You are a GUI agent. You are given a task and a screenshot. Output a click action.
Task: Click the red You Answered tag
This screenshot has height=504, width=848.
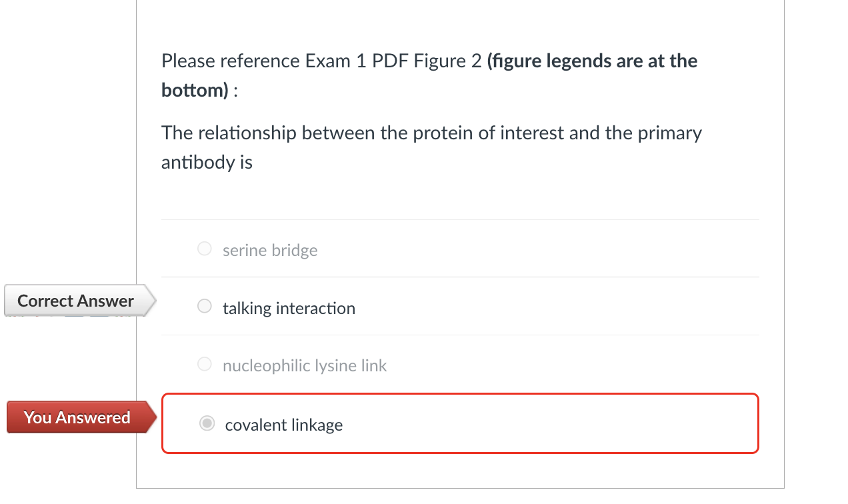point(77,417)
